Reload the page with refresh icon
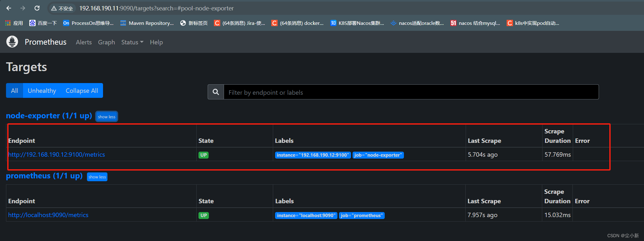Image resolution: width=644 pixels, height=241 pixels. pyautogui.click(x=37, y=8)
